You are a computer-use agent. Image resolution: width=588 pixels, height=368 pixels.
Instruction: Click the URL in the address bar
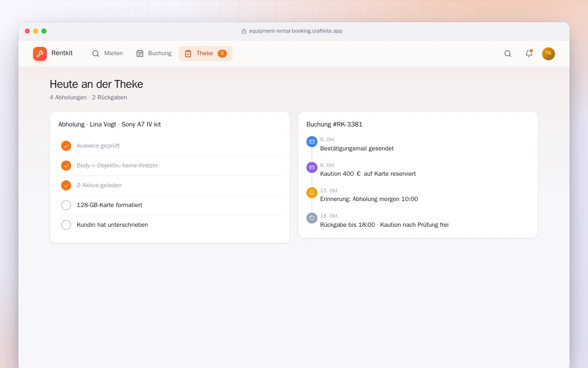tap(296, 31)
